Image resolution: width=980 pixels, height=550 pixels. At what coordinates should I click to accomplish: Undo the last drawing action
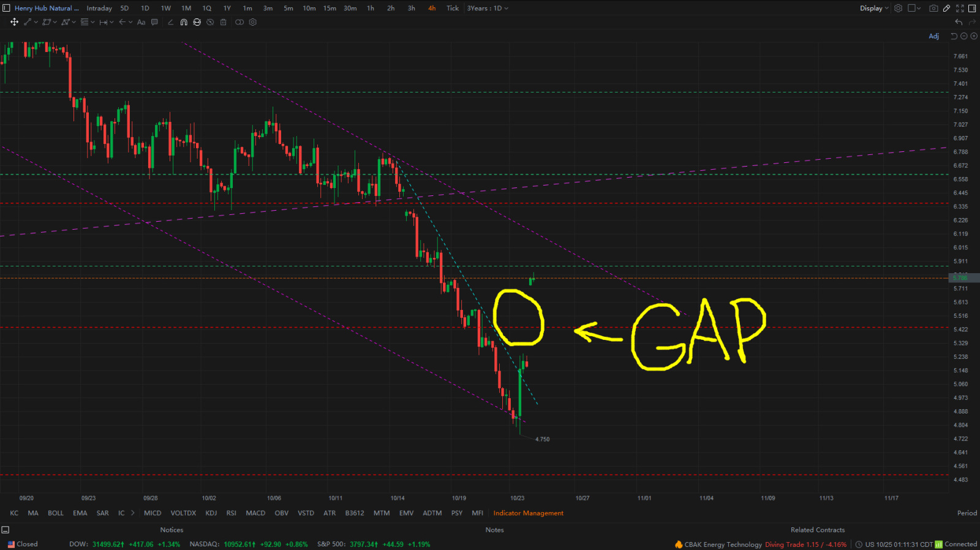point(959,22)
